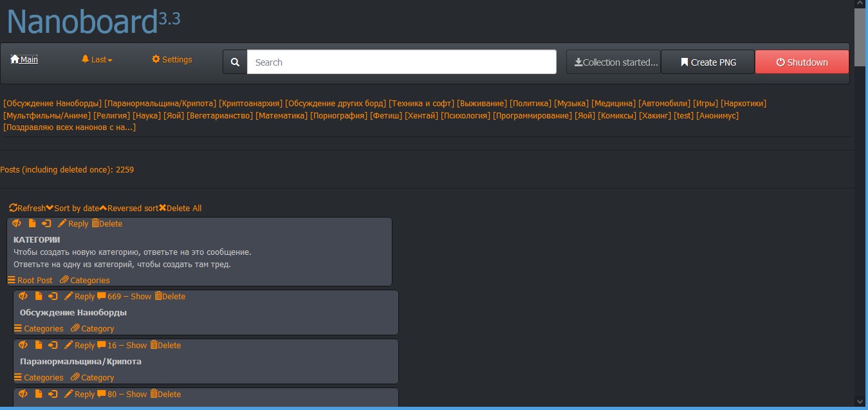Image resolution: width=868 pixels, height=410 pixels.
Task: Open the Category link with the paperclip in the Паранормальщина/Крипота post
Action: tap(93, 377)
